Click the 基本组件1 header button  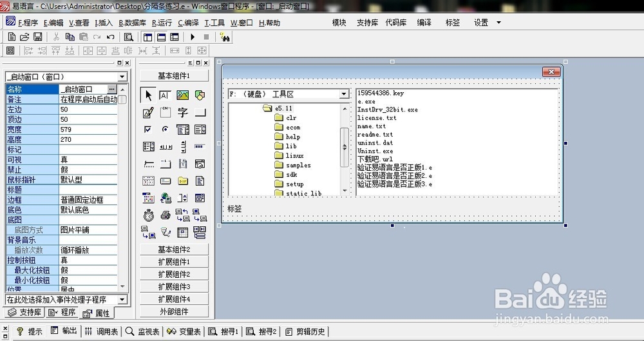174,75
